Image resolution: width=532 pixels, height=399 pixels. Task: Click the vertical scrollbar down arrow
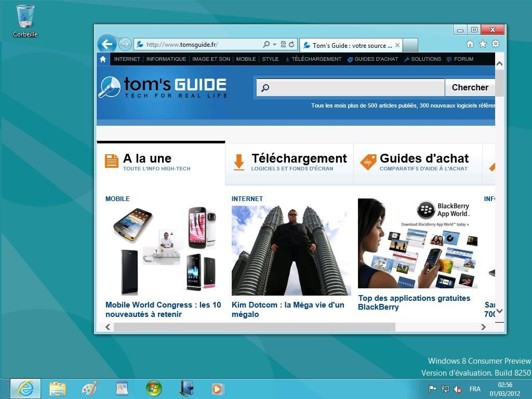(499, 311)
